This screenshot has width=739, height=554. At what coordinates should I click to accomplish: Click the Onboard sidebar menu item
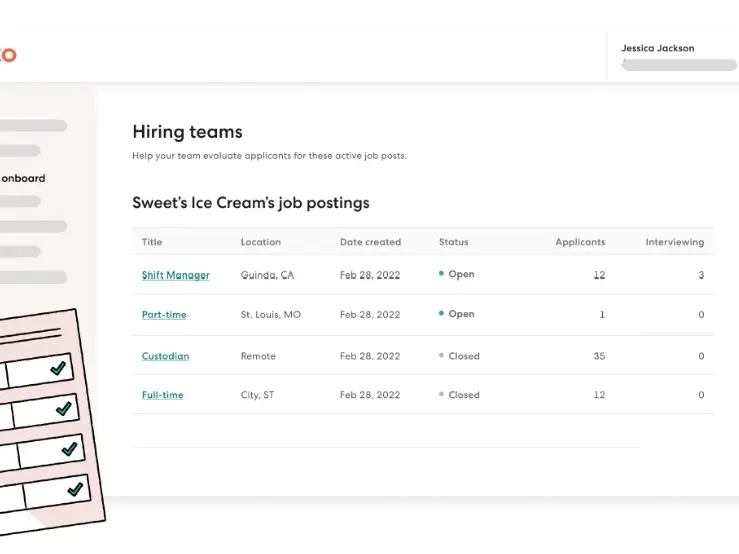pyautogui.click(x=23, y=178)
